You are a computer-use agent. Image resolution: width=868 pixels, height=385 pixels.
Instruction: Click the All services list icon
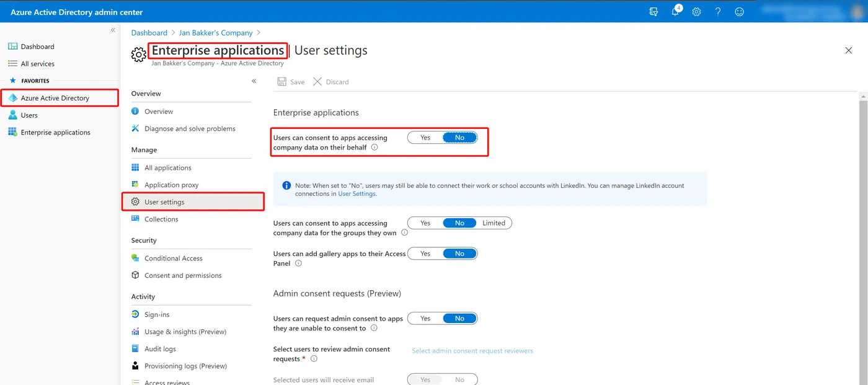(x=12, y=64)
